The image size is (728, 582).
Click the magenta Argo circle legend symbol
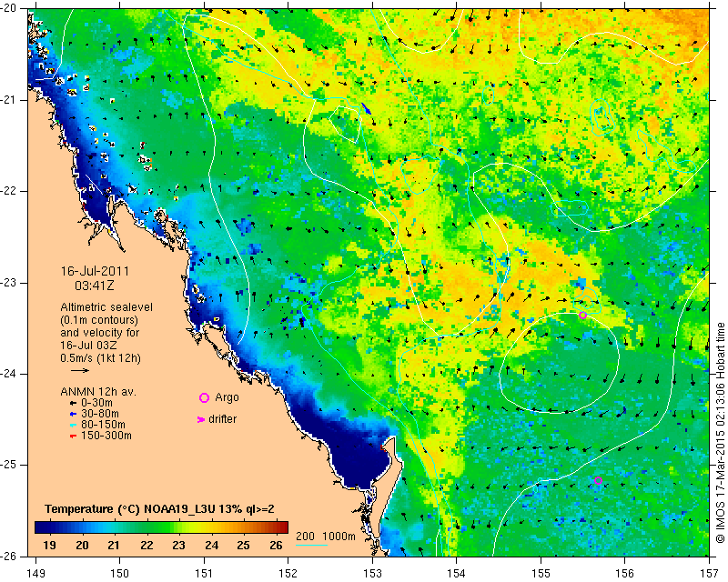(x=204, y=397)
